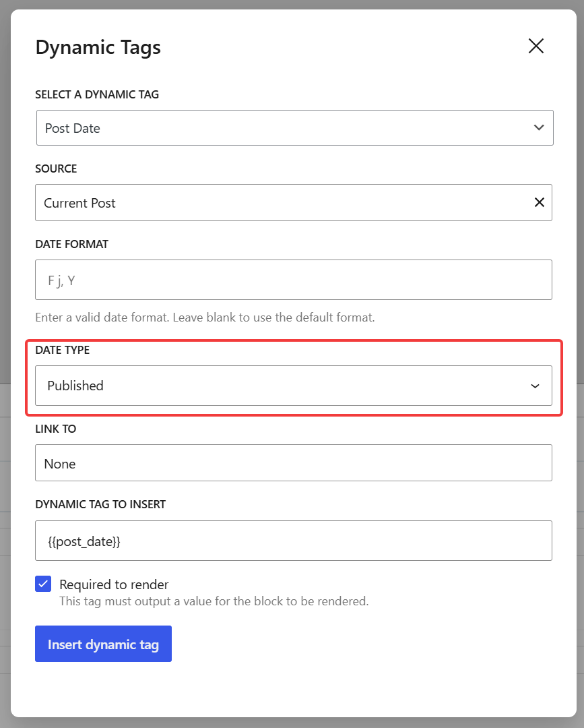Click the DYNAMIC TAG TO INSERT label
The height and width of the screenshot is (728, 584).
[100, 505]
